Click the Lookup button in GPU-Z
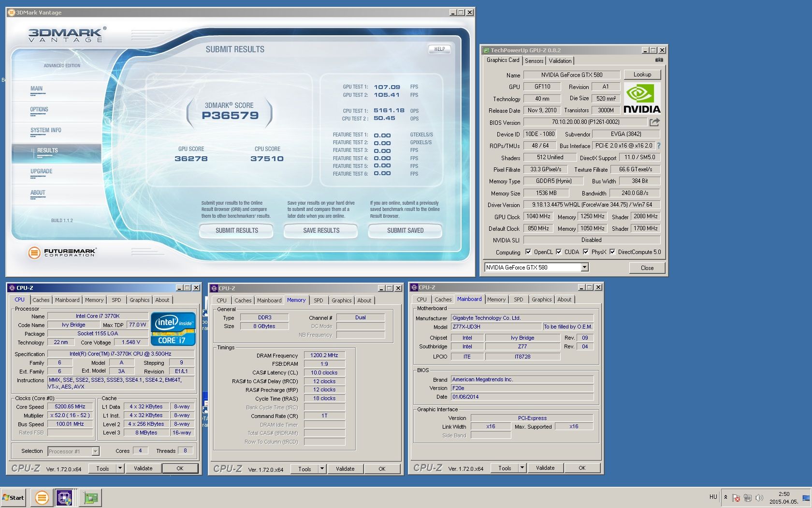This screenshot has width=812, height=508. point(642,75)
